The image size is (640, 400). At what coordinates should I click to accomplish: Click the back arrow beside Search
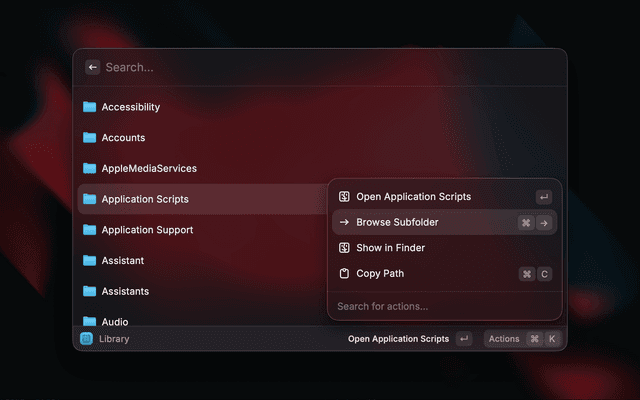click(x=93, y=67)
